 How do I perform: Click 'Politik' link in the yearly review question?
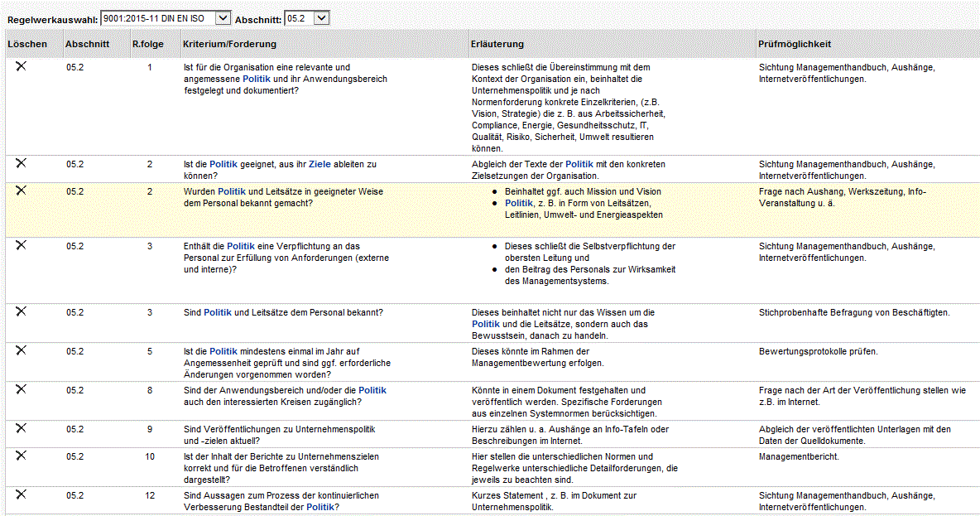tap(223, 351)
